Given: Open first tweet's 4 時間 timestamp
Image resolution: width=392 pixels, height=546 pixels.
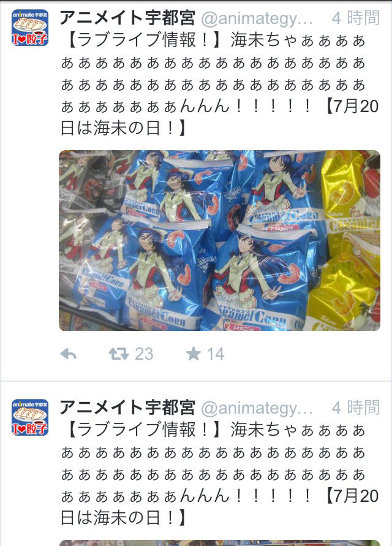Looking at the screenshot, I should click(355, 18).
